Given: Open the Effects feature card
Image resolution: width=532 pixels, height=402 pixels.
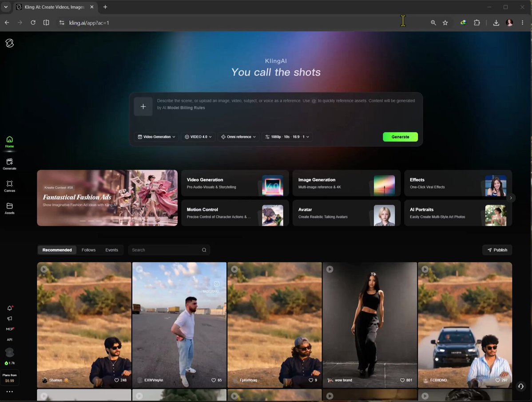Looking at the screenshot, I should tap(458, 183).
